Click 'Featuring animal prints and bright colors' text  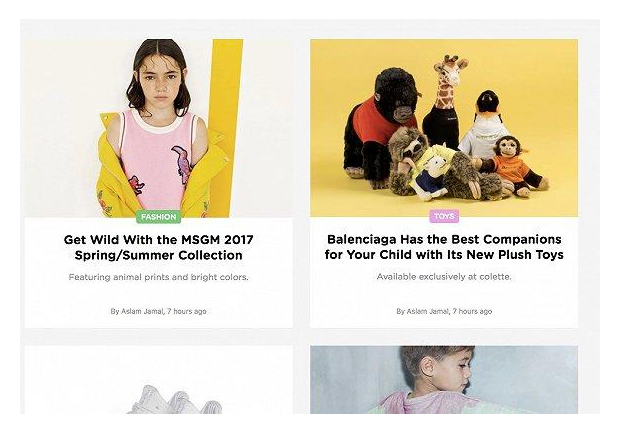(x=159, y=277)
